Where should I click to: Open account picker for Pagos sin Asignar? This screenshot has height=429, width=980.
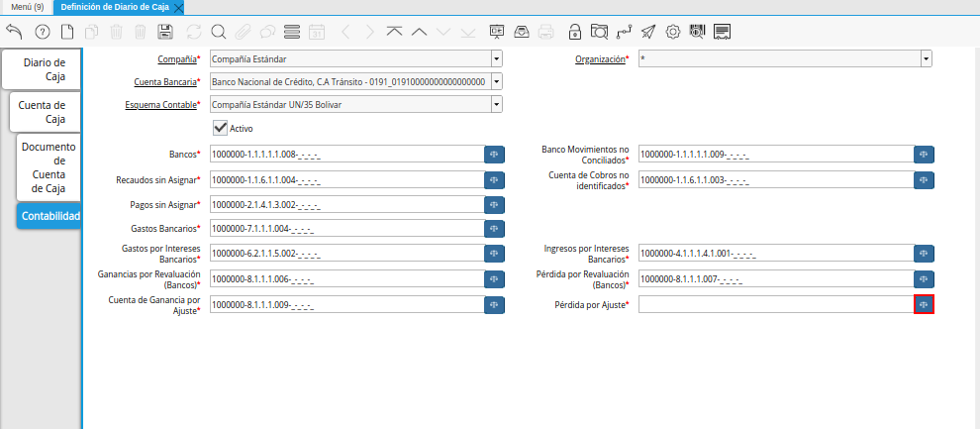tap(494, 204)
